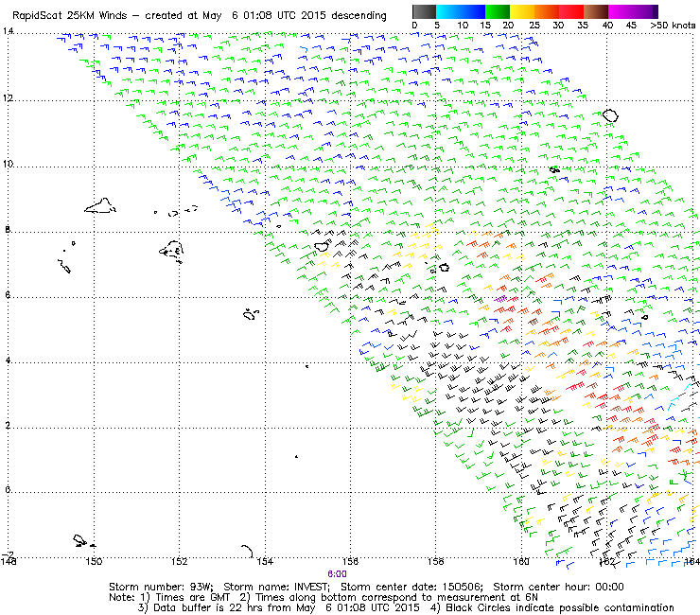Viewport: 700px width, 615px height.
Task: Click the latitude label '4'
Action: pos(8,360)
